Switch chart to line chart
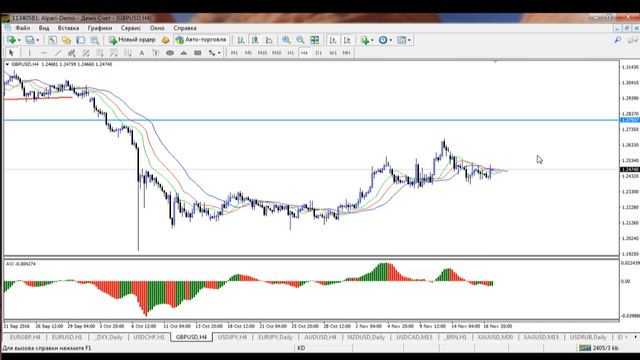Viewport: 640px width, 360px height. (269, 40)
